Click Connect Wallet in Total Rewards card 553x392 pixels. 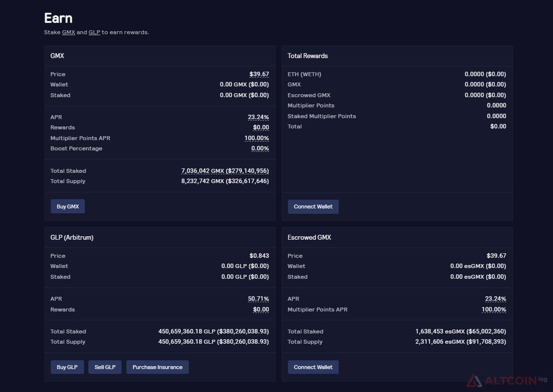coord(313,207)
